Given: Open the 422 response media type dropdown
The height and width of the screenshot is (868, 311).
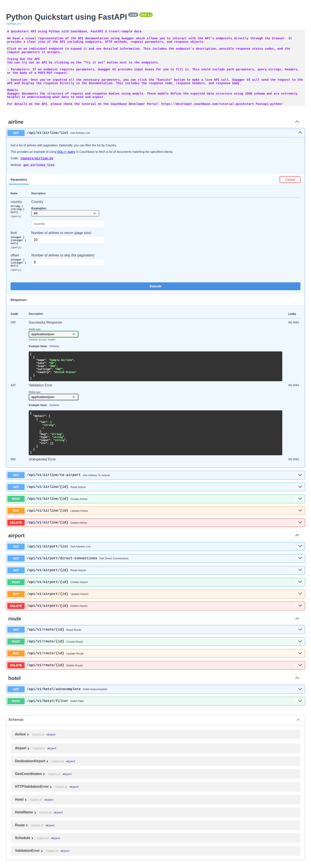Looking at the screenshot, I should click(53, 397).
